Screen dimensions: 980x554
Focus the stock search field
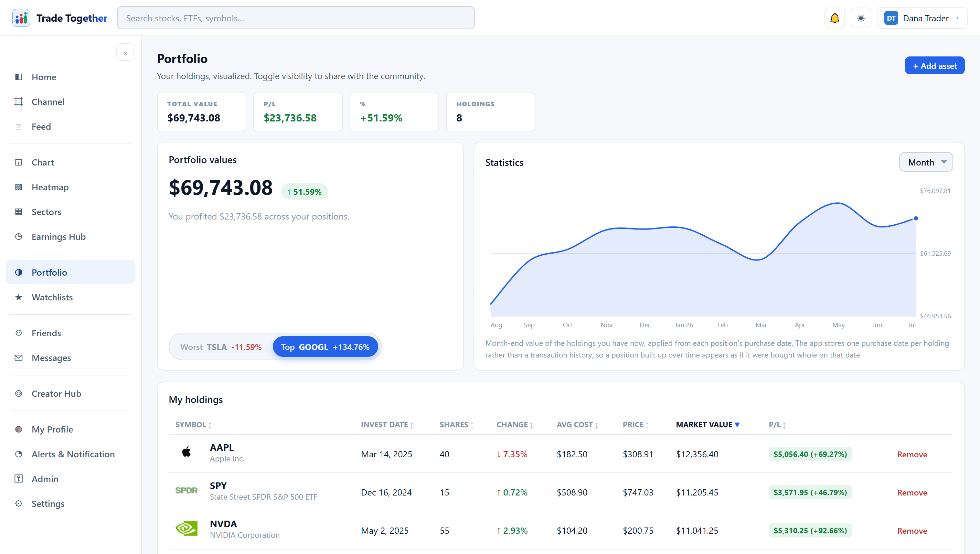point(296,18)
